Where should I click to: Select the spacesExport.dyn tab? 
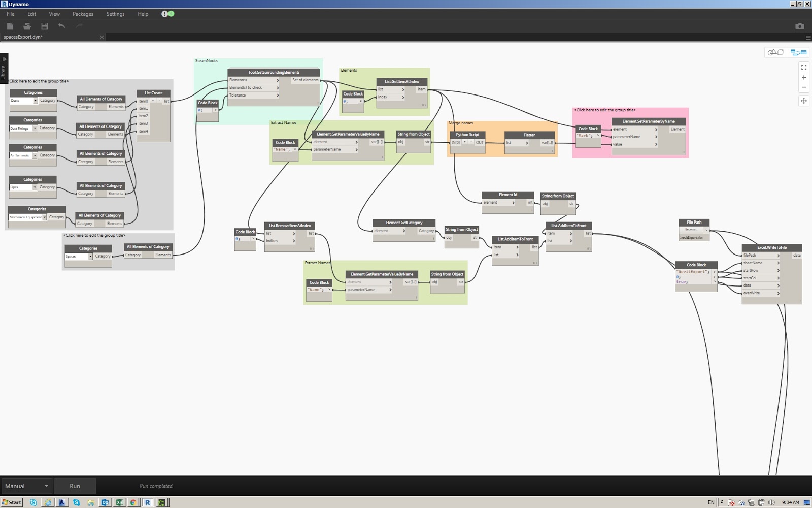pos(23,37)
